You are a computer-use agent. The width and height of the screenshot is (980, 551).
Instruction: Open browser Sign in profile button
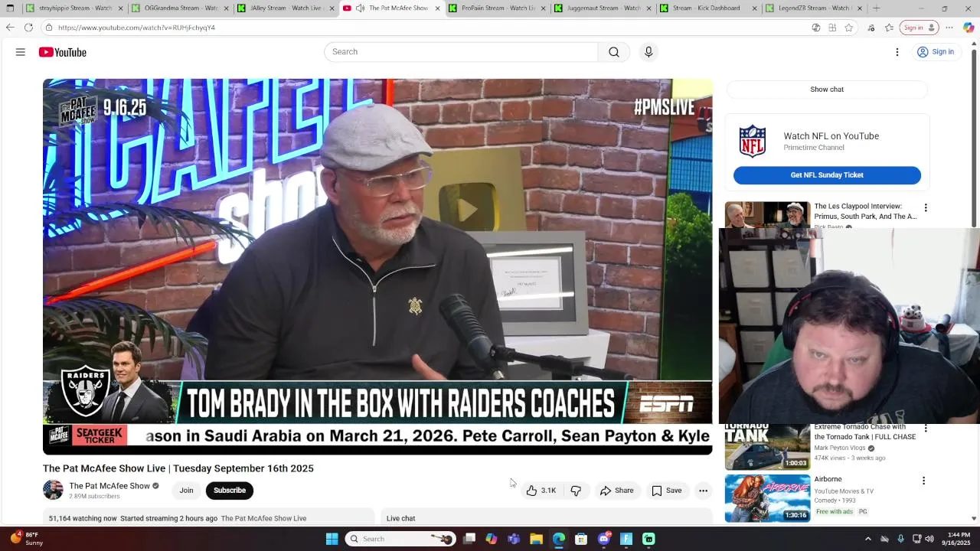point(920,28)
